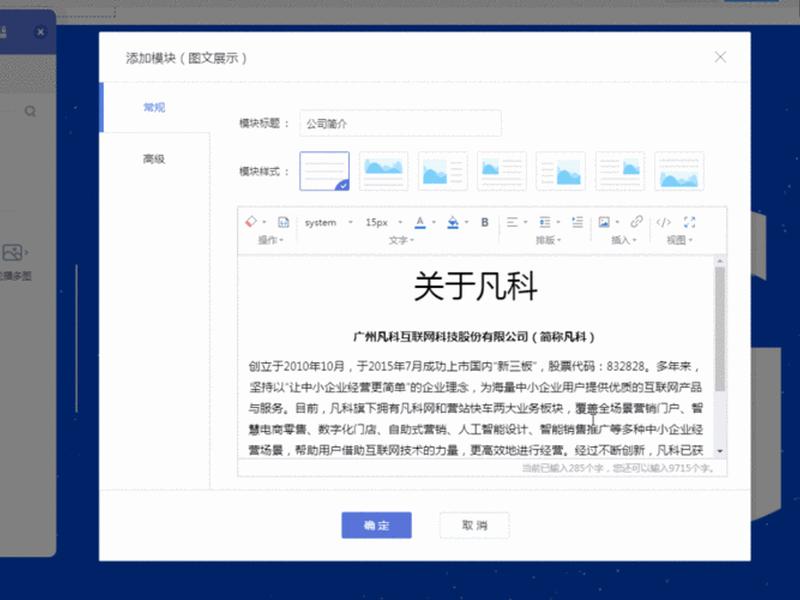Click the bold company name line

(x=474, y=337)
